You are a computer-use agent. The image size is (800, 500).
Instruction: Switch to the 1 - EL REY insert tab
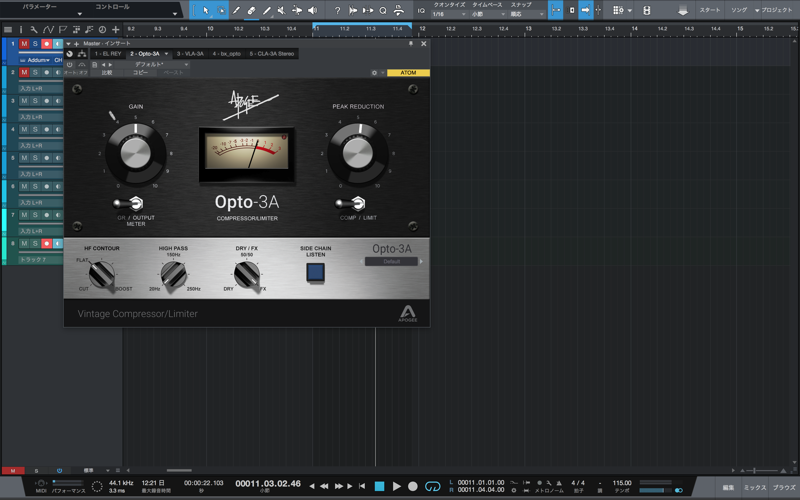(x=108, y=54)
